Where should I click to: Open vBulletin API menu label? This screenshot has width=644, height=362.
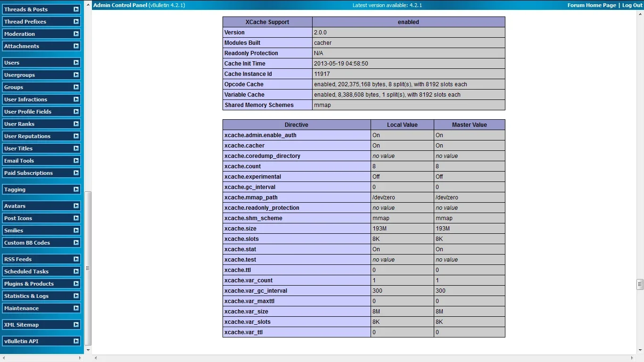pyautogui.click(x=21, y=341)
